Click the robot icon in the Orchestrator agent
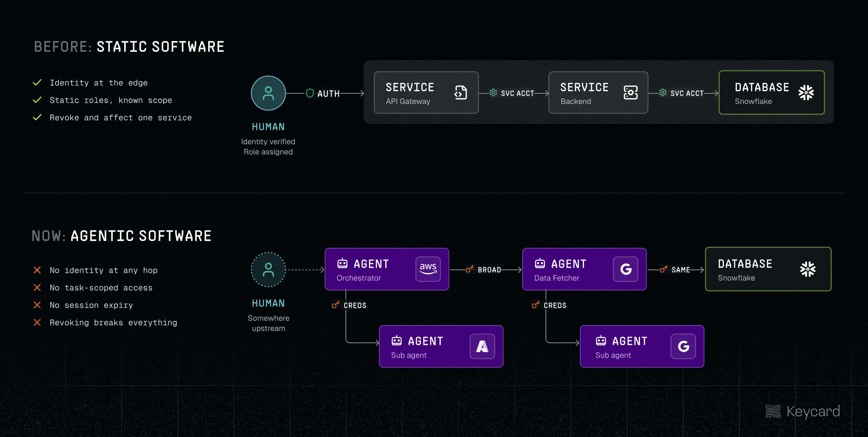This screenshot has height=437, width=868. [342, 263]
